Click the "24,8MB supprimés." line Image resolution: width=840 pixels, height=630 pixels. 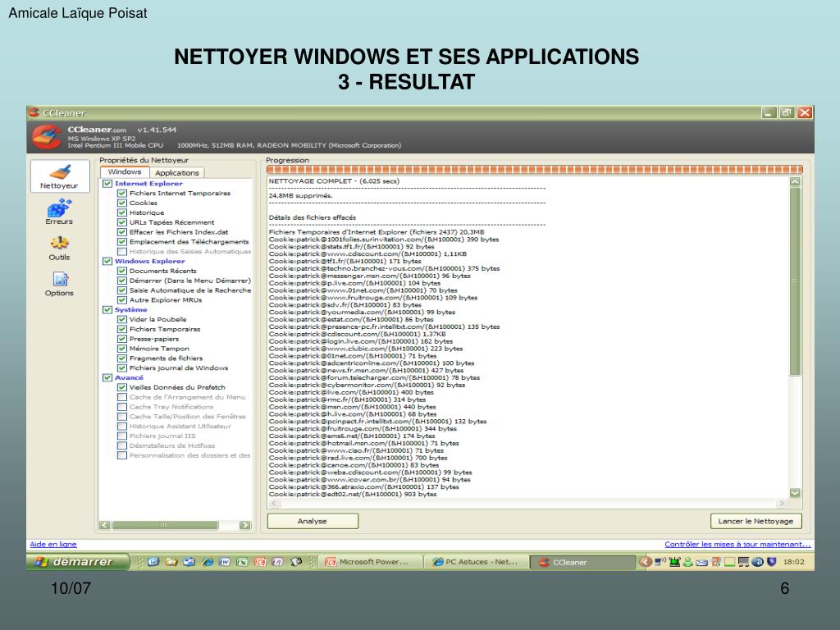(x=300, y=195)
